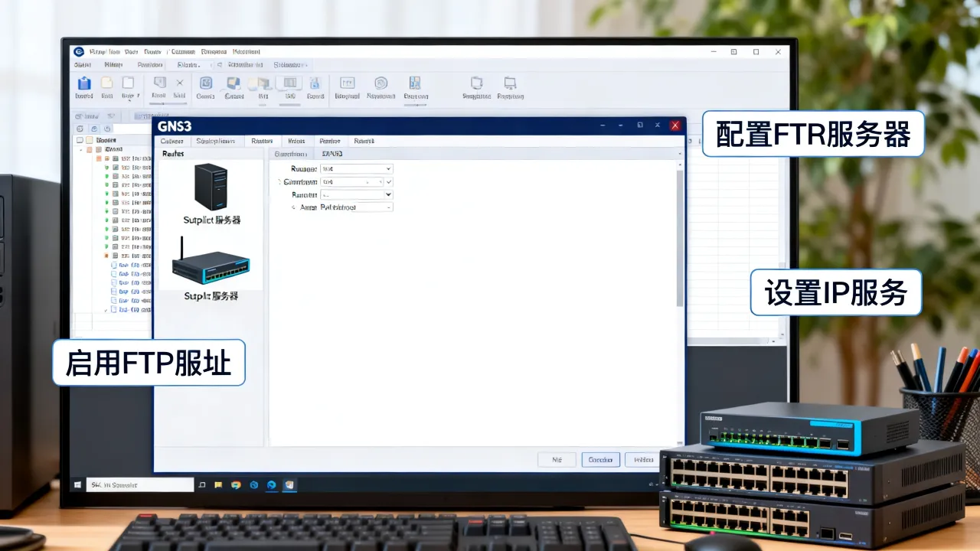Select the blue router with antenna in GNS3
Image resolution: width=980 pixels, height=551 pixels.
point(211,262)
